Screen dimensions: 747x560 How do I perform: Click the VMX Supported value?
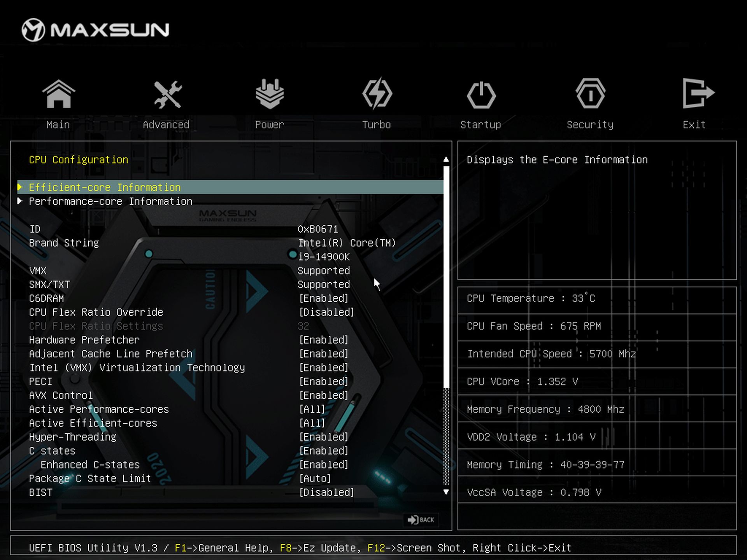[x=324, y=271]
